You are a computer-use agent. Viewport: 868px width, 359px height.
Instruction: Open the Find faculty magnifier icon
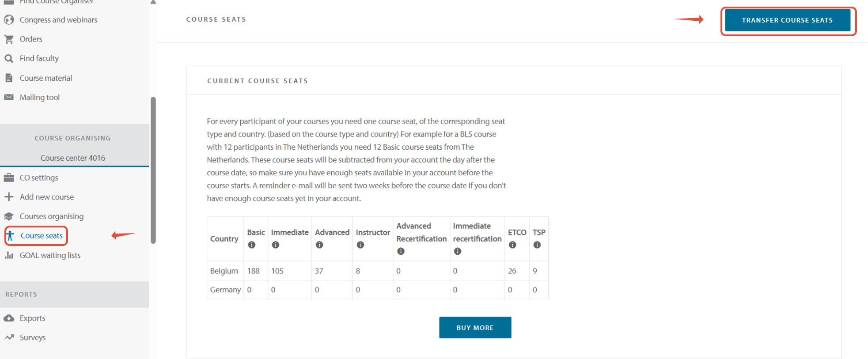[x=9, y=58]
